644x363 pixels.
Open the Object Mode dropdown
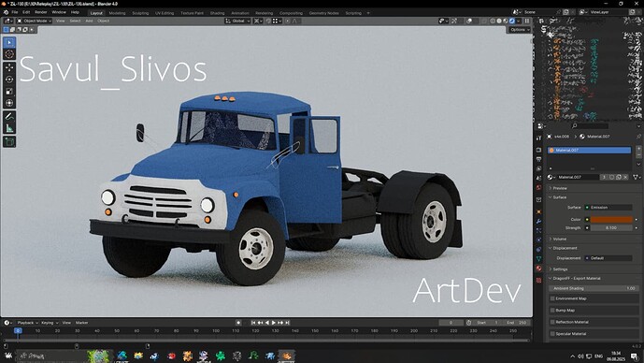coord(34,21)
